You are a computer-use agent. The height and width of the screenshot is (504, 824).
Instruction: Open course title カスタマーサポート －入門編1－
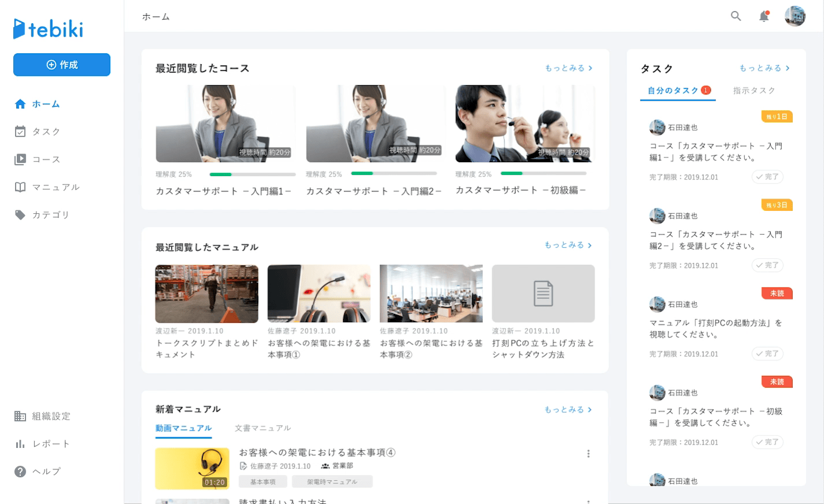pos(224,191)
